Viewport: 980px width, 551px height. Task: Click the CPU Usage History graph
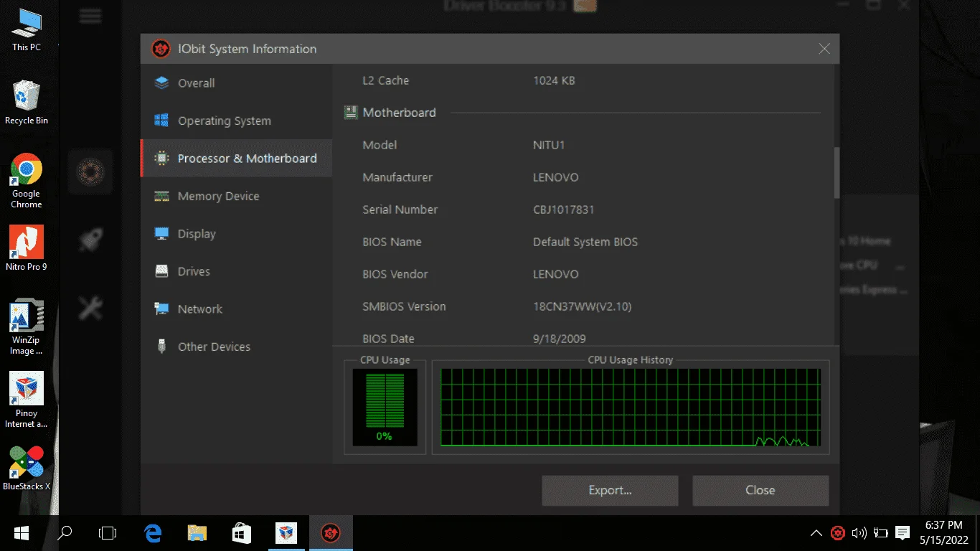click(x=631, y=408)
